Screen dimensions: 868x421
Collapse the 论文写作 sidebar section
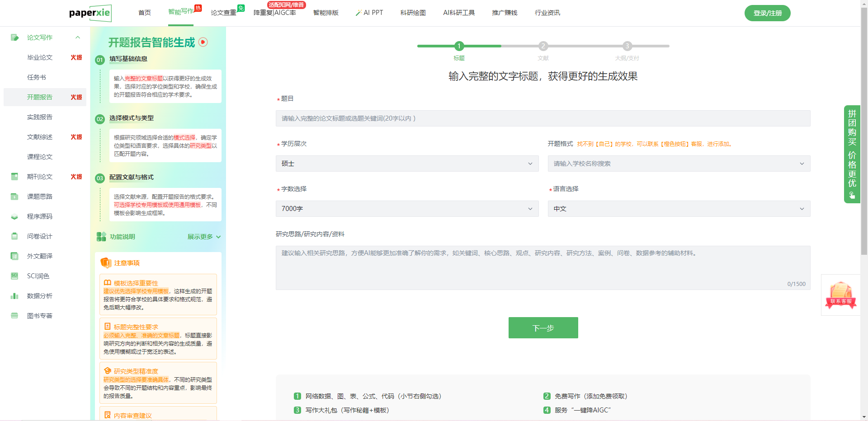[x=77, y=37]
